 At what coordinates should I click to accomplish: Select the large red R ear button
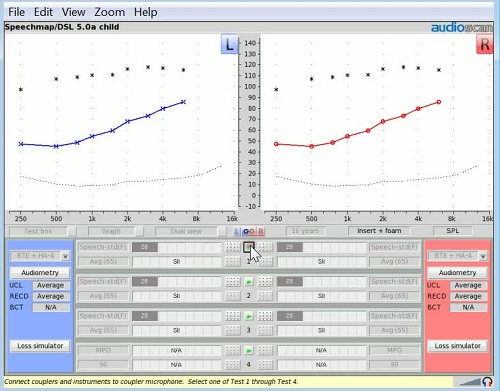click(x=485, y=44)
